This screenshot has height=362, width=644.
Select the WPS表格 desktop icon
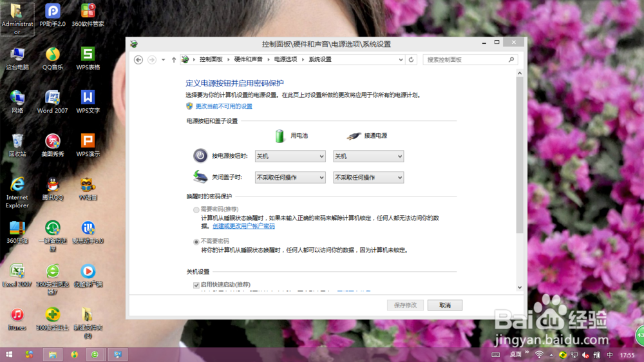coord(88,59)
